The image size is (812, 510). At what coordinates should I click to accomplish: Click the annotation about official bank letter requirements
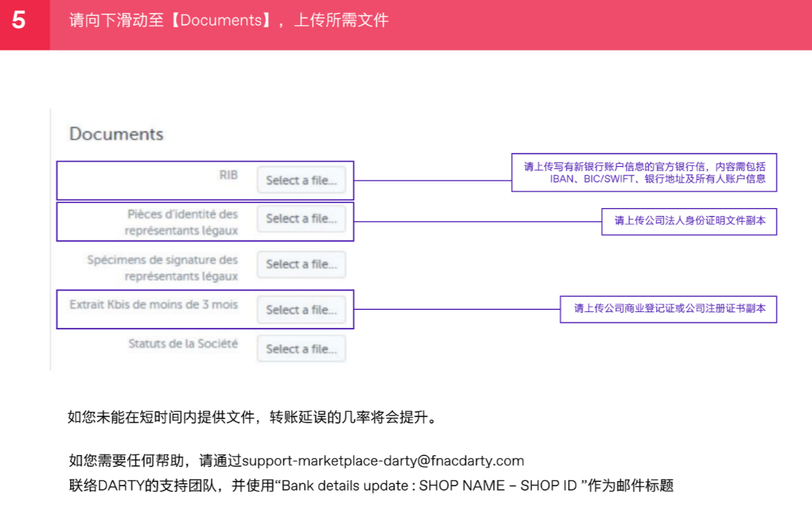[x=644, y=173]
